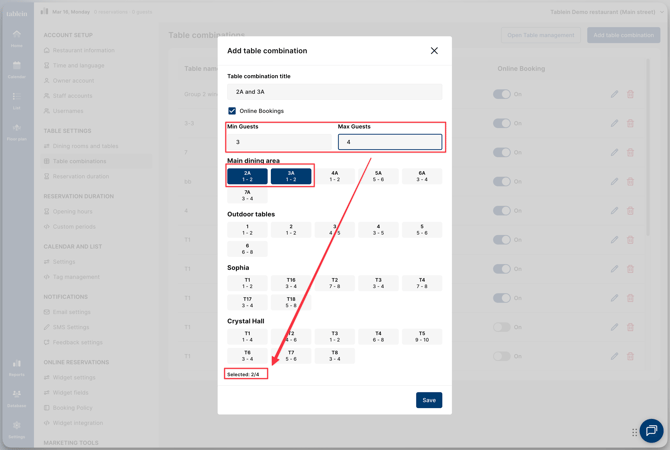Enable the Online Booking switch in the bottom row

pos(501,356)
